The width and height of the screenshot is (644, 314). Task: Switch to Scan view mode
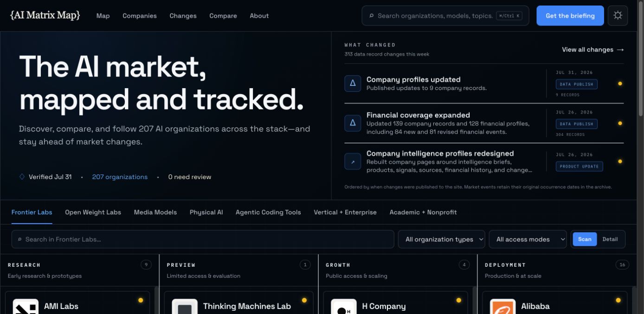[585, 239]
